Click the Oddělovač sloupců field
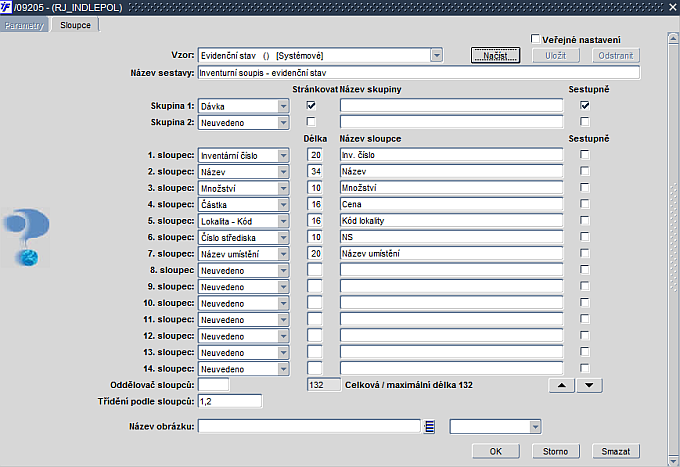This screenshot has width=680, height=467. pyautogui.click(x=213, y=385)
